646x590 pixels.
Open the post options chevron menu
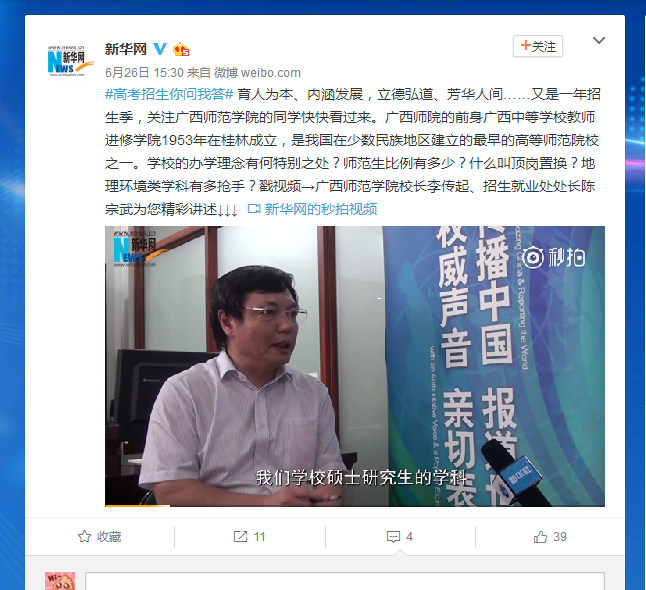click(x=599, y=40)
